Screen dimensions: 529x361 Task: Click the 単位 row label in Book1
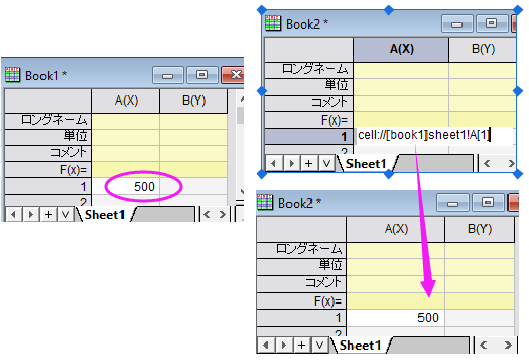(48, 137)
